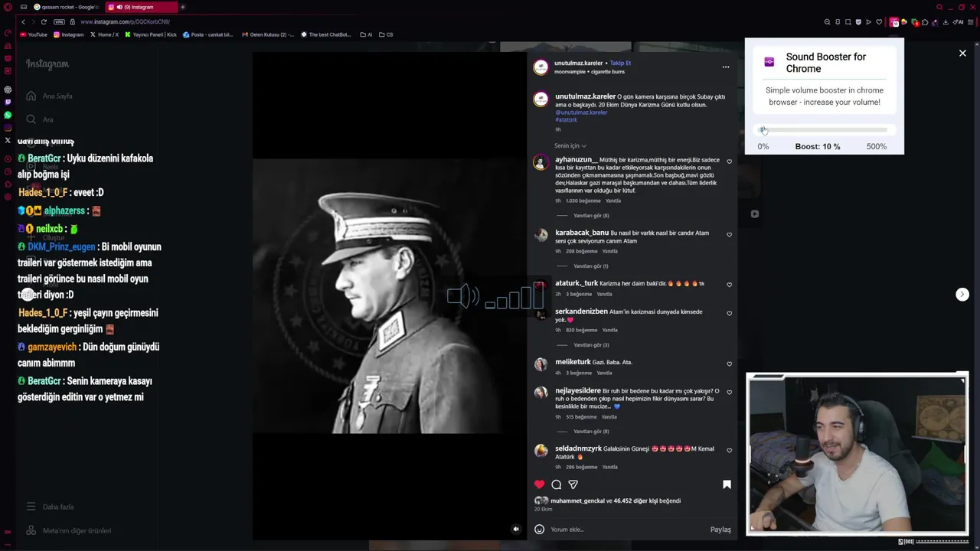Share post with the paper plane icon

tap(573, 484)
